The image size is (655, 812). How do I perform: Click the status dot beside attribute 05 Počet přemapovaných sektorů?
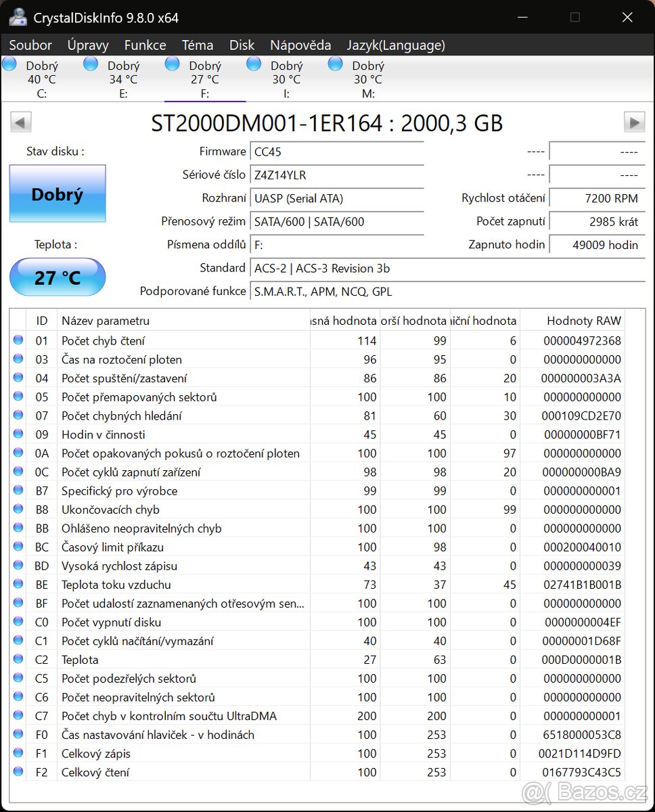tap(18, 397)
